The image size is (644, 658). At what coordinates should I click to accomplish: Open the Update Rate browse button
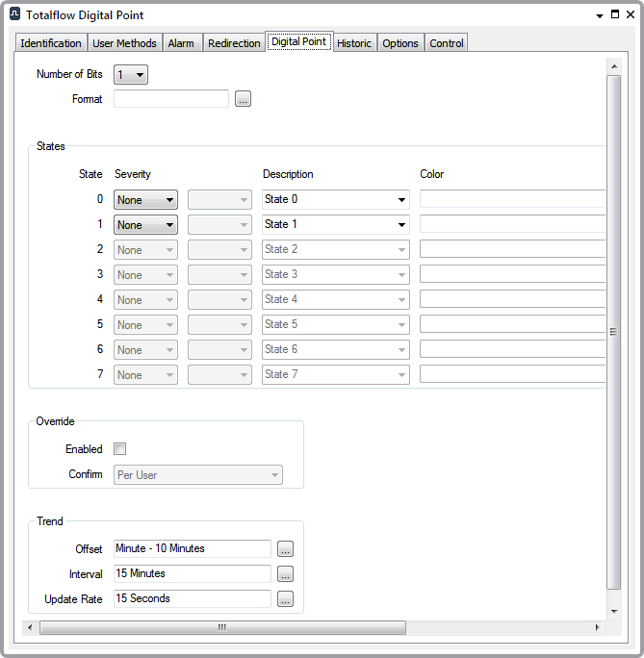pos(285,599)
